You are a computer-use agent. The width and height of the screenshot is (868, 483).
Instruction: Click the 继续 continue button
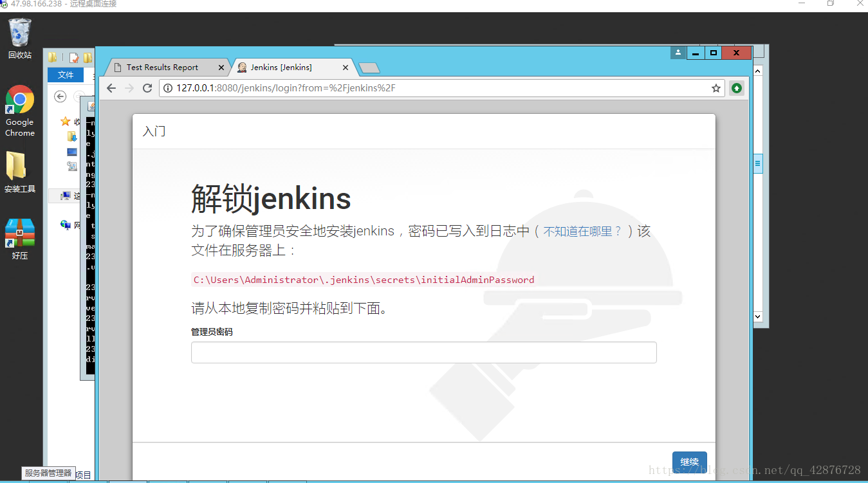(x=689, y=462)
